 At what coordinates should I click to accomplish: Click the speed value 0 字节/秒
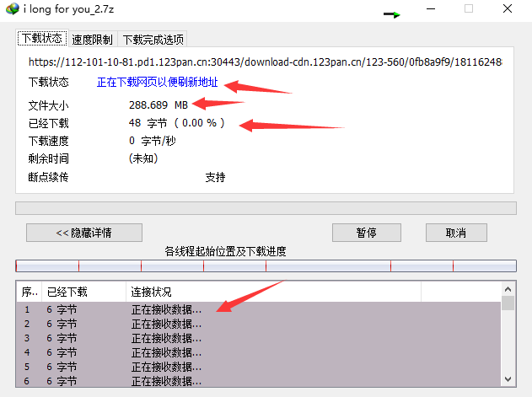pyautogui.click(x=153, y=141)
